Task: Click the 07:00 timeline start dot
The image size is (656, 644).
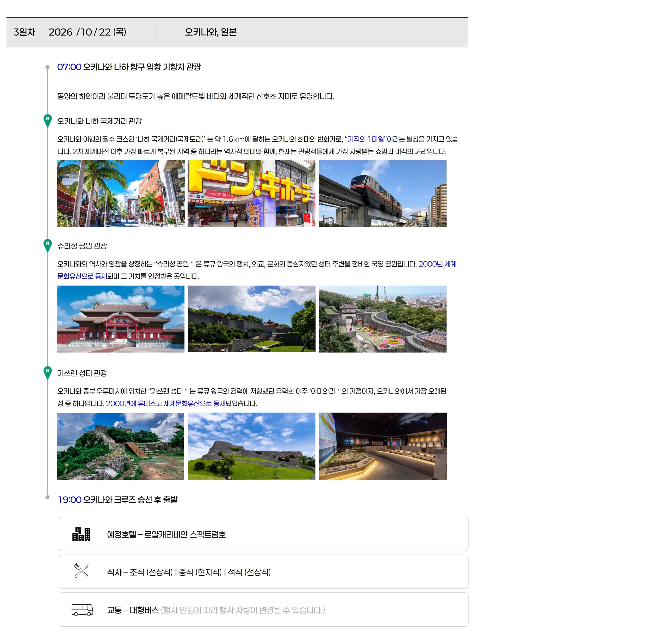Action: pos(48,67)
